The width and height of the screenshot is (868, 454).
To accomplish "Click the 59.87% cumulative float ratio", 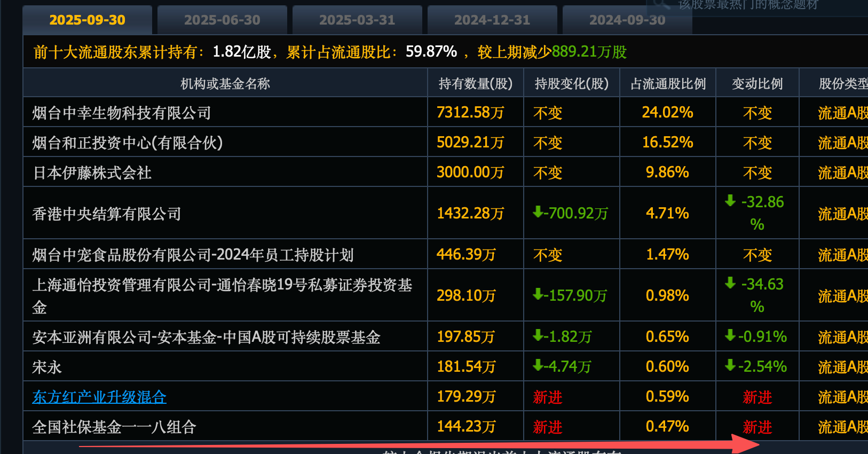I will (x=431, y=51).
